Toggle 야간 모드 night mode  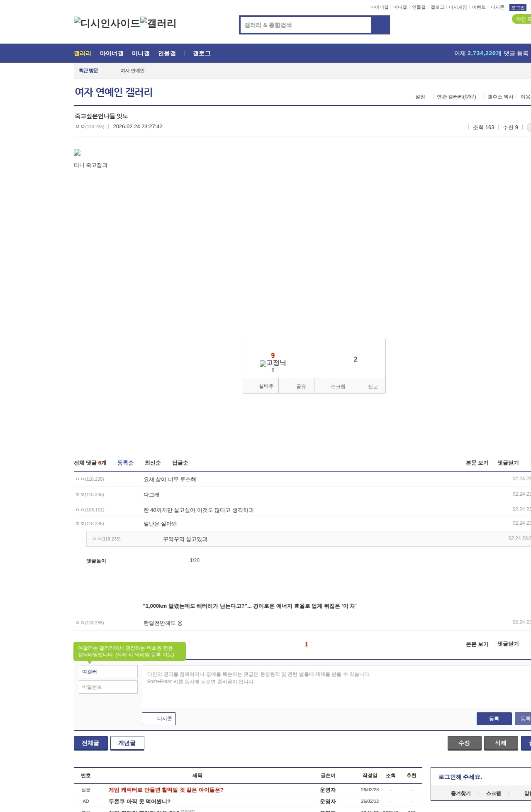click(x=522, y=19)
